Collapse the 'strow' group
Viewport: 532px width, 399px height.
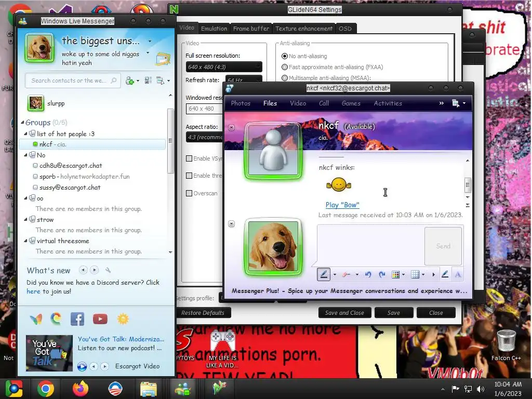coord(26,220)
